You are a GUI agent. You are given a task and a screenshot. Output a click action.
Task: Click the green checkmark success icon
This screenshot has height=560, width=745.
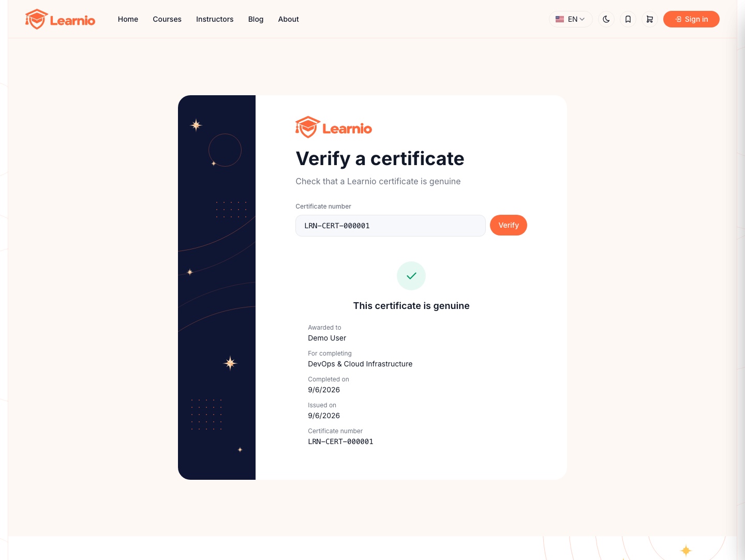point(411,276)
